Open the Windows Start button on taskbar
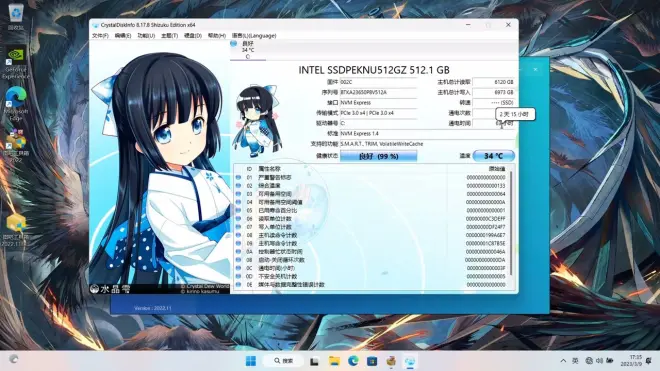Image resolution: width=660 pixels, height=371 pixels. [251, 361]
